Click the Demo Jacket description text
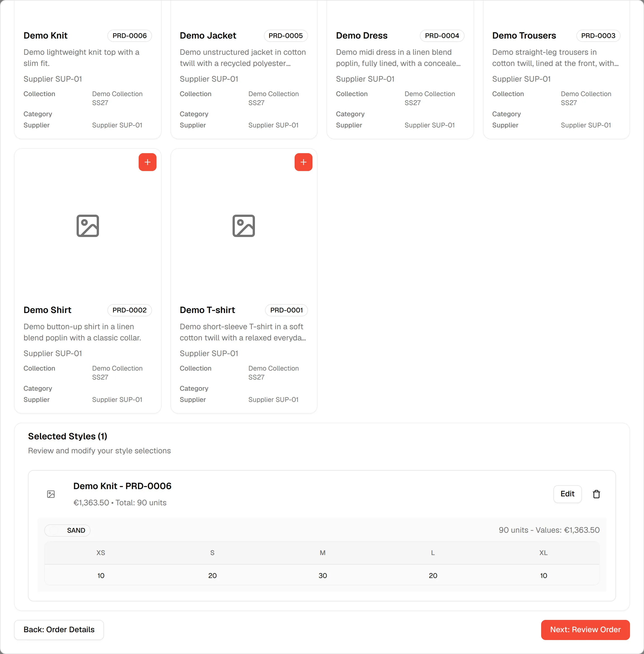Image resolution: width=644 pixels, height=654 pixels. (243, 58)
